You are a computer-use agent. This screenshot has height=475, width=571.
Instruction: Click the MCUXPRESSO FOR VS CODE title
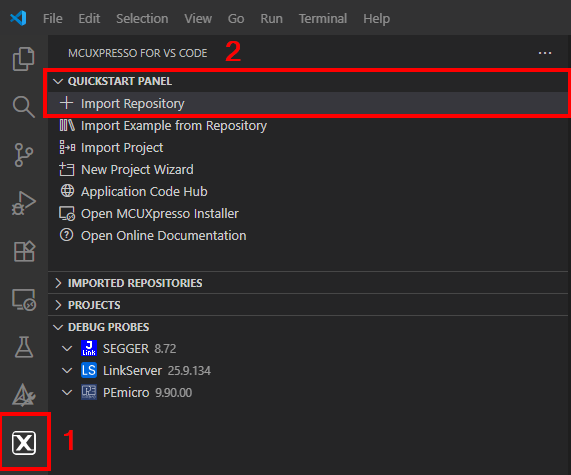pos(137,53)
